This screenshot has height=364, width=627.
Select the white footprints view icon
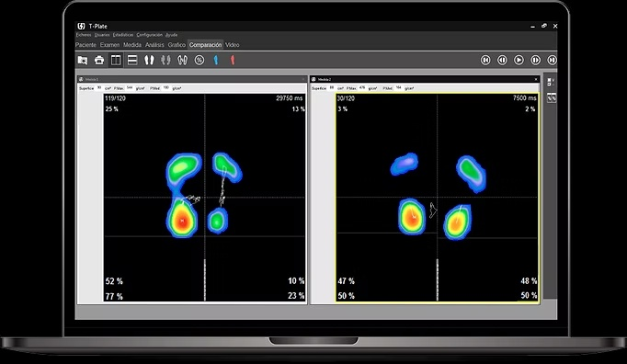click(149, 60)
